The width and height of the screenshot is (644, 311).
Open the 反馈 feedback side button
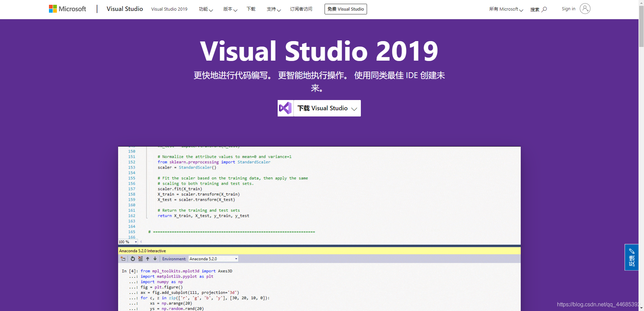pyautogui.click(x=631, y=257)
